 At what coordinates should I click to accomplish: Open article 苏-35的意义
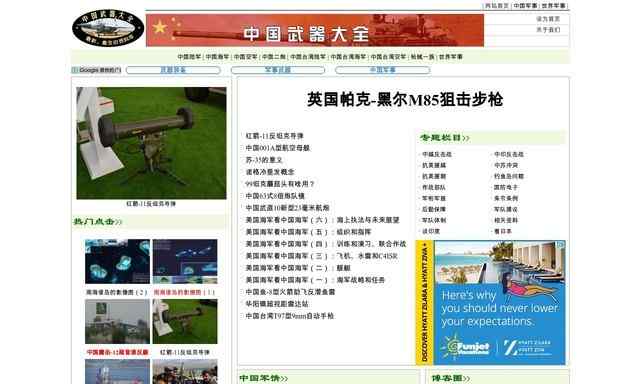click(264, 160)
